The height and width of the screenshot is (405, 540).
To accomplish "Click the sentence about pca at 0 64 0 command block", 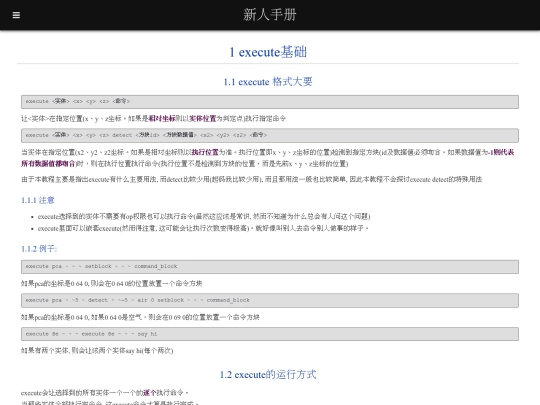I will 112,283.
